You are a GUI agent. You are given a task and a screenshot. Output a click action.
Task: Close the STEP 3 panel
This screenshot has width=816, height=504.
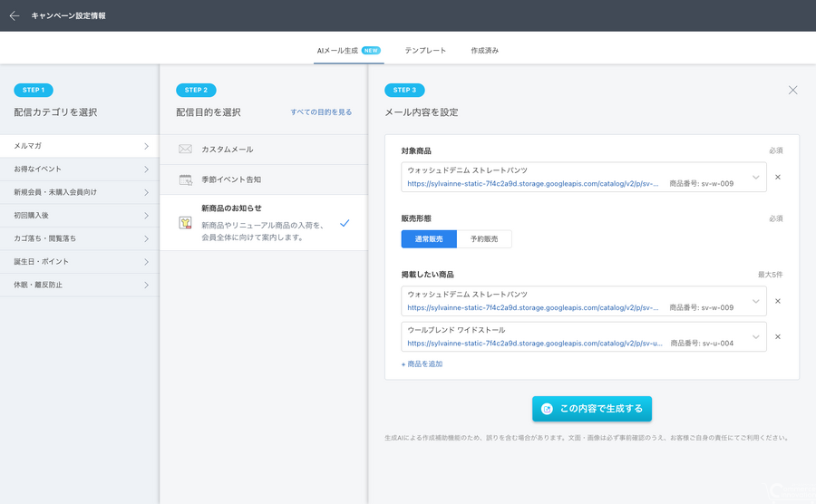tap(792, 90)
